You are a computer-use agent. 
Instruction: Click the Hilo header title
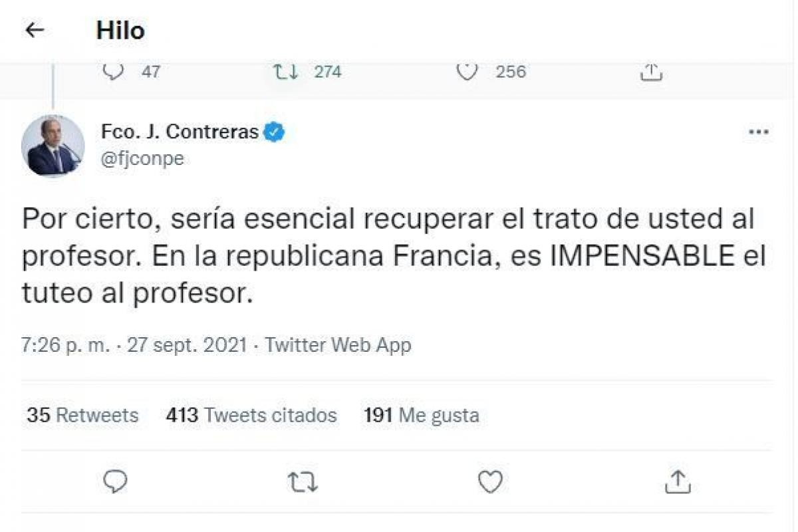point(120,30)
